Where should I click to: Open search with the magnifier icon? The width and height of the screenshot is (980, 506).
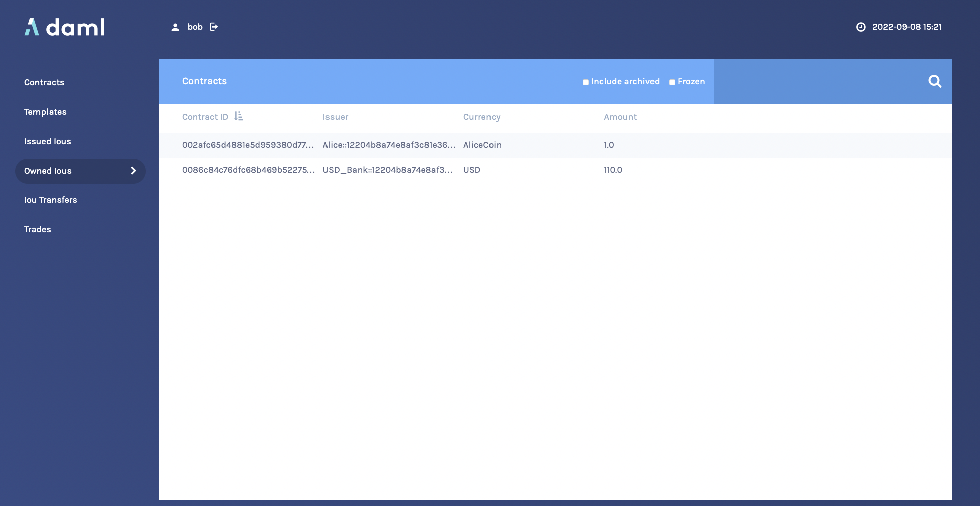pos(935,81)
